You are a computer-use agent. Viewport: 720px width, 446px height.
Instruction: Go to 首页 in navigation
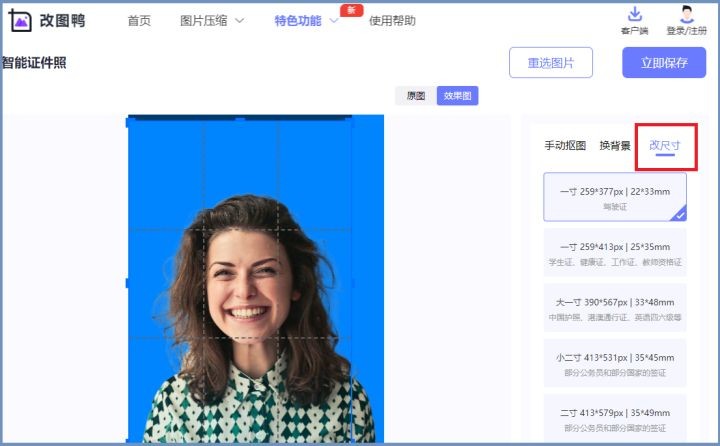[139, 21]
